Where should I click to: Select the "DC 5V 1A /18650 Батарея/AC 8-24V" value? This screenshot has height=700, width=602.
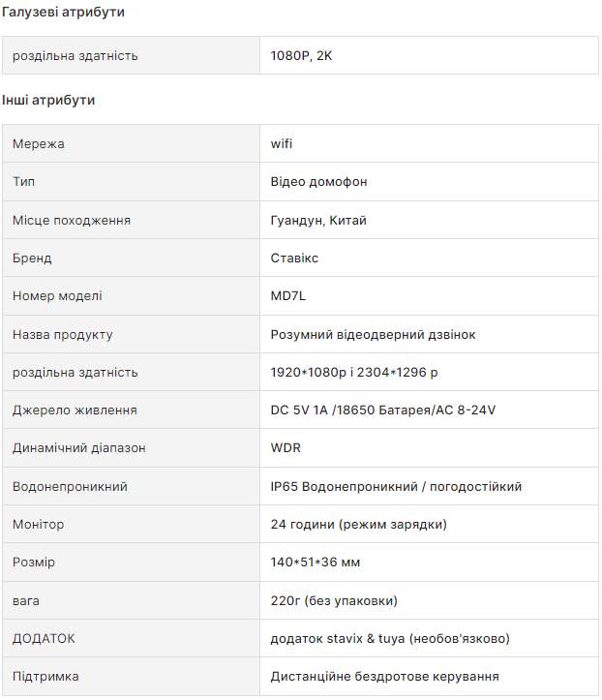click(383, 411)
